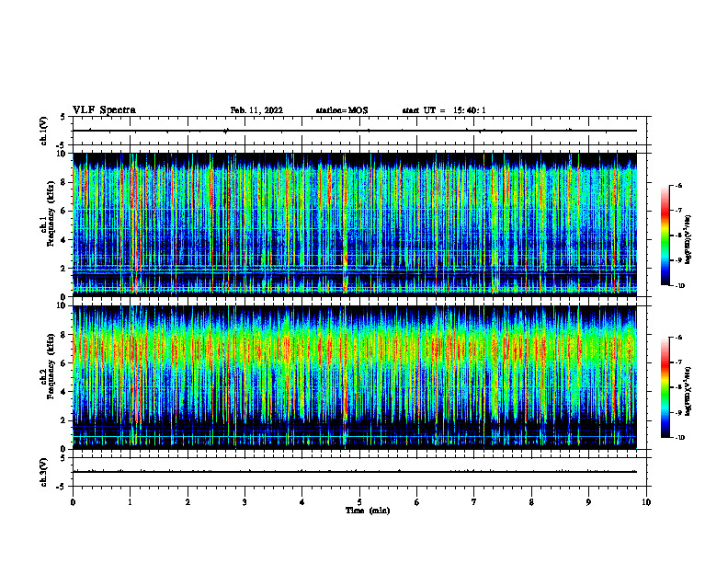The image size is (728, 563).
Task: Click time axis tick label "7"
Action: tap(473, 502)
